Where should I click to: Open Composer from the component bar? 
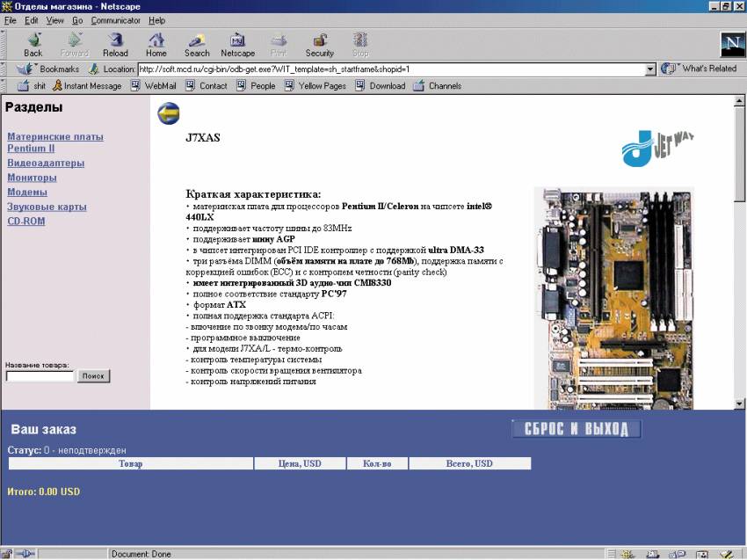coord(726,554)
